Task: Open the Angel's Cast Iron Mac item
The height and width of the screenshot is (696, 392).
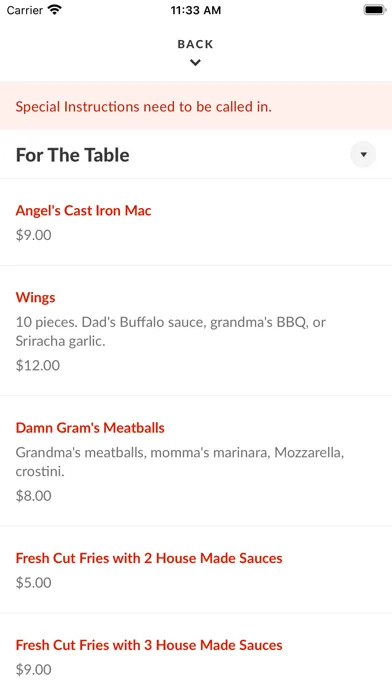Action: pos(83,210)
